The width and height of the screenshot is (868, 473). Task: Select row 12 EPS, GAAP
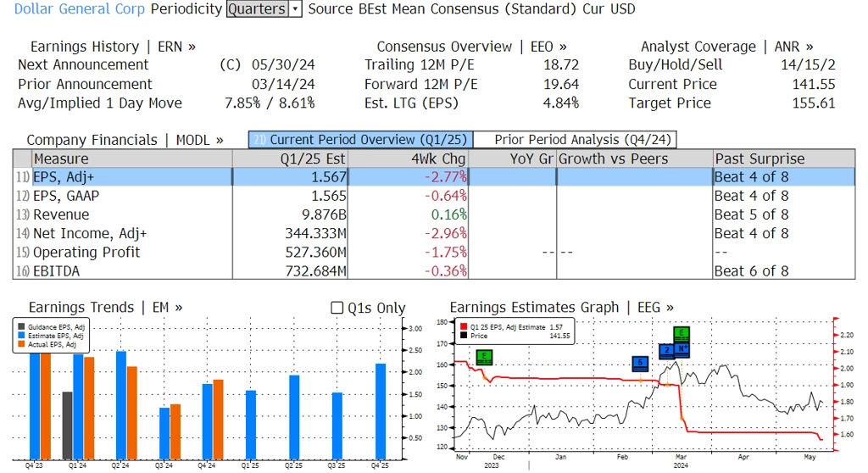pyautogui.click(x=433, y=196)
